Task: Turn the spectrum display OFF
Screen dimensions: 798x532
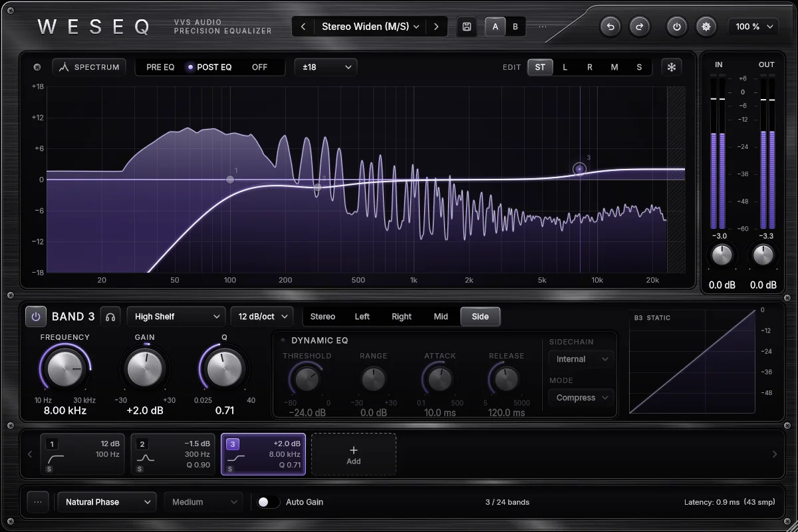Action: click(x=259, y=67)
